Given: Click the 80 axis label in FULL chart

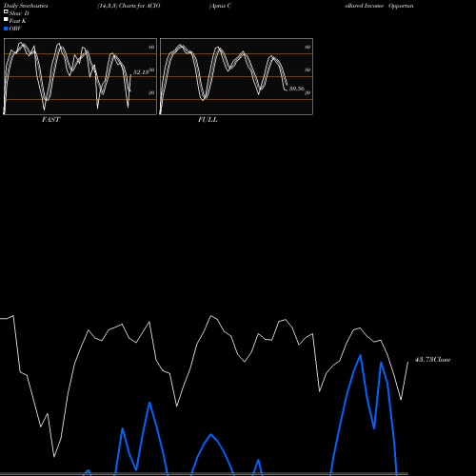Looking at the screenshot, I should [x=307, y=47].
